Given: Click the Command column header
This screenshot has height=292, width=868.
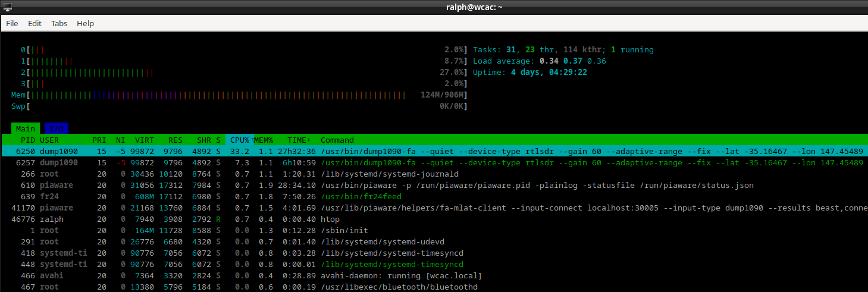Looking at the screenshot, I should (x=337, y=140).
